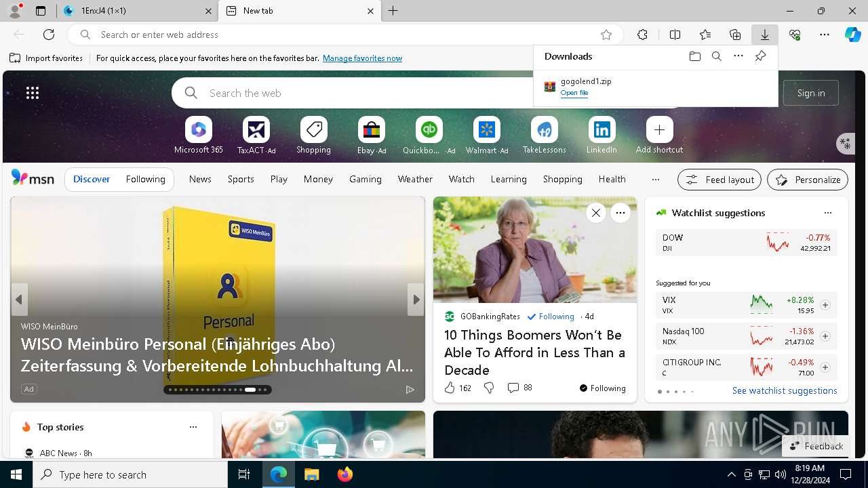Screen dimensions: 868x488
Task: Switch to the Discover tab
Action: [92, 180]
